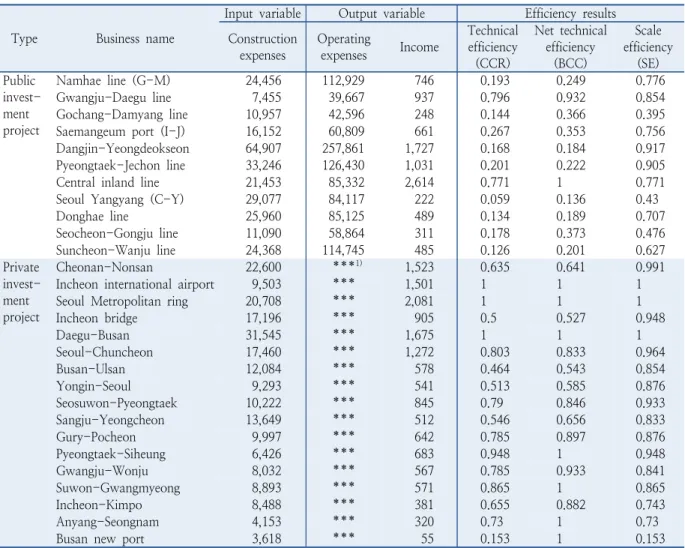Select the 'Cheonan-Nonsan' business name

[x=104, y=267]
